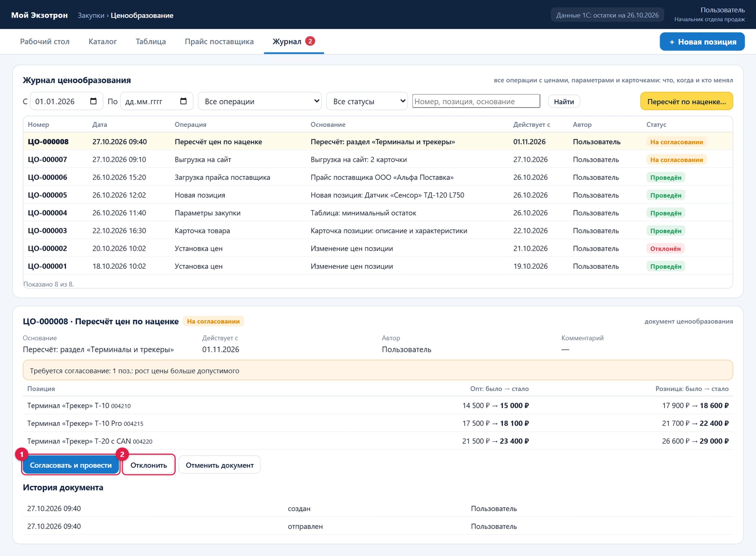Select journal row ЦО-000005
The width and height of the screenshot is (756, 556).
coord(378,195)
